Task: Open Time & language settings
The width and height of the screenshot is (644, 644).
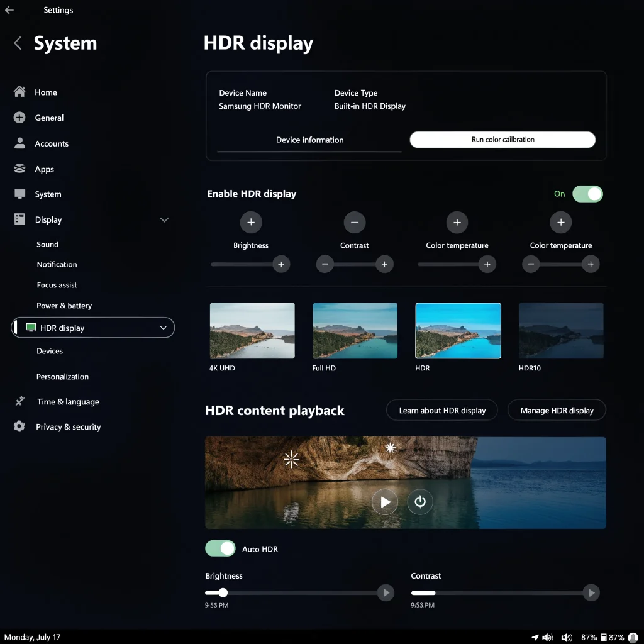Action: point(68,401)
